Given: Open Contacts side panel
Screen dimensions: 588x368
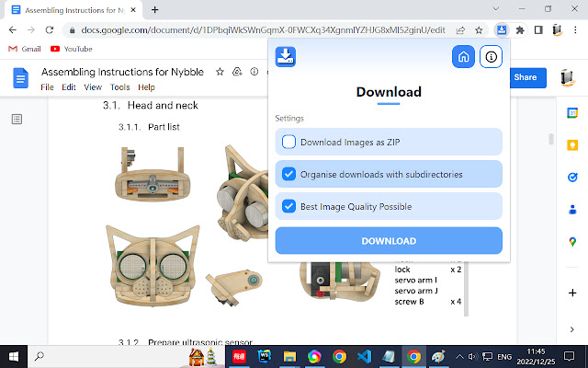Looking at the screenshot, I should pos(572,209).
